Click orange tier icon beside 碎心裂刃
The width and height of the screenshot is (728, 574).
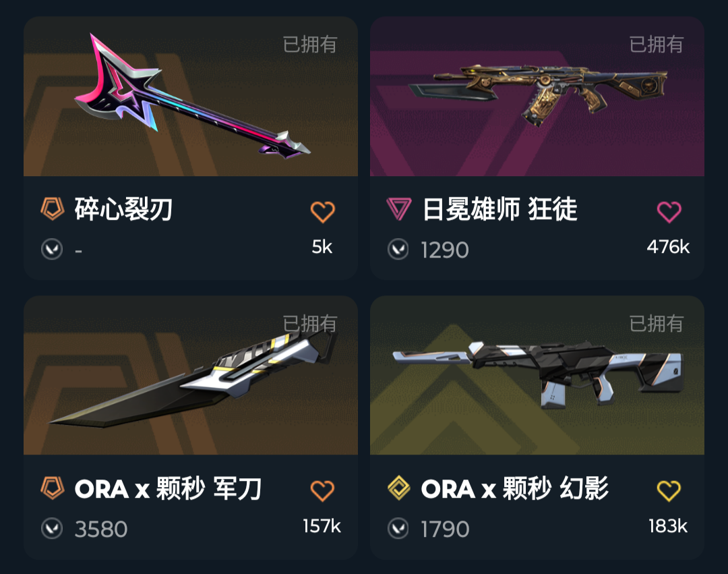tap(52, 208)
